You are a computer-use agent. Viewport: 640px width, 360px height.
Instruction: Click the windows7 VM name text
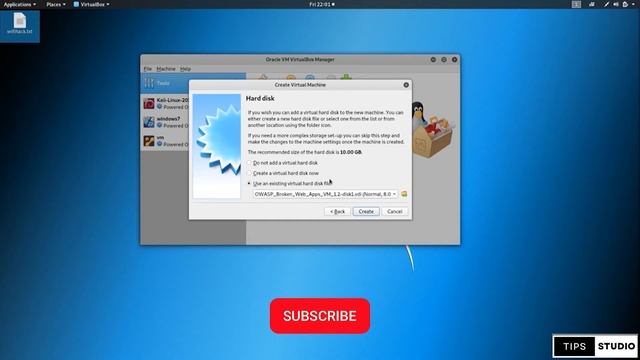coord(168,119)
